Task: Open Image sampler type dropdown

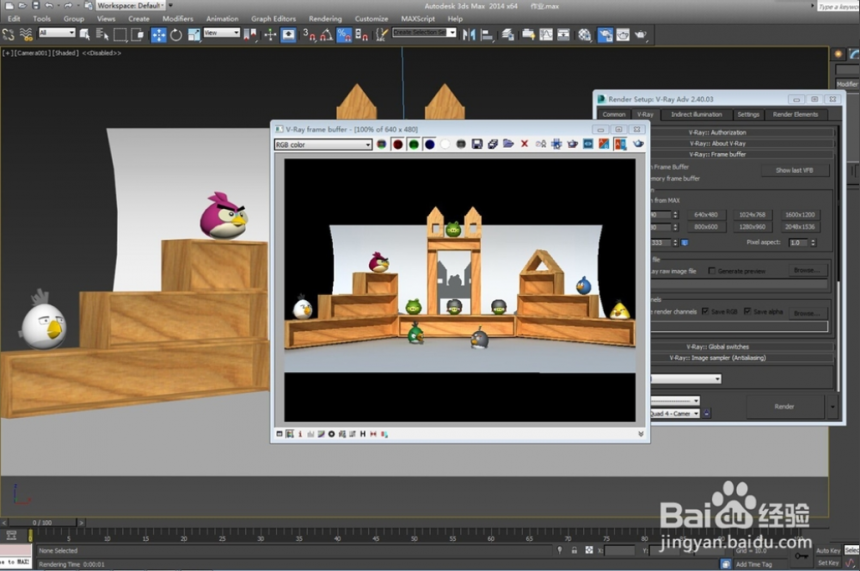Action: click(x=686, y=379)
